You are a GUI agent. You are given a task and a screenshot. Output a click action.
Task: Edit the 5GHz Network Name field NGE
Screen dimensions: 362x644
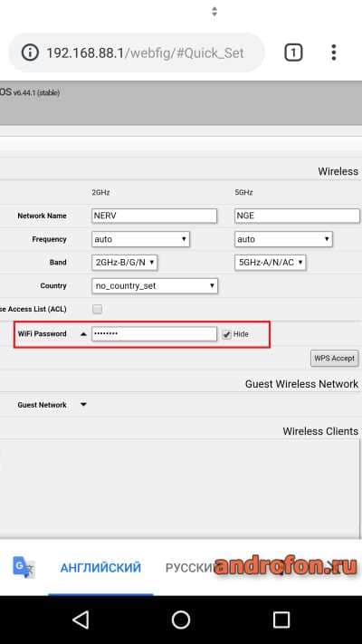point(297,216)
